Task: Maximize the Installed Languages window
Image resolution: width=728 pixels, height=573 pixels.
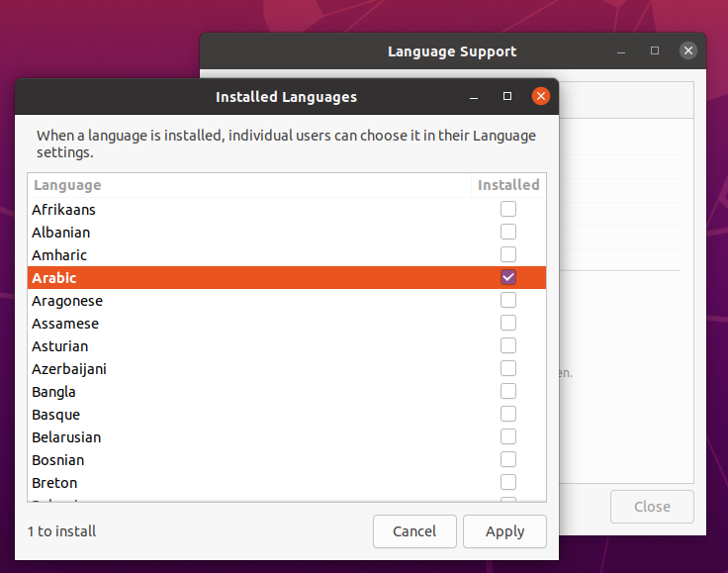Action: 507,97
